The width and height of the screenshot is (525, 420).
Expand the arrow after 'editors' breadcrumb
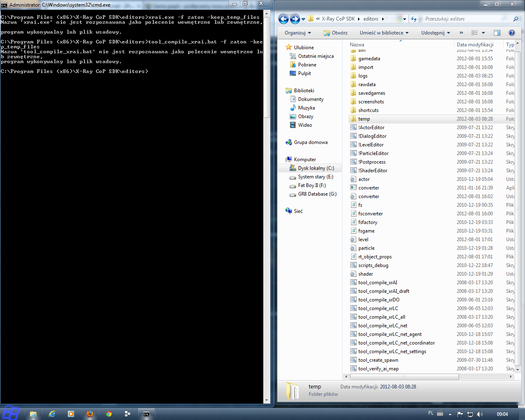coord(383,19)
